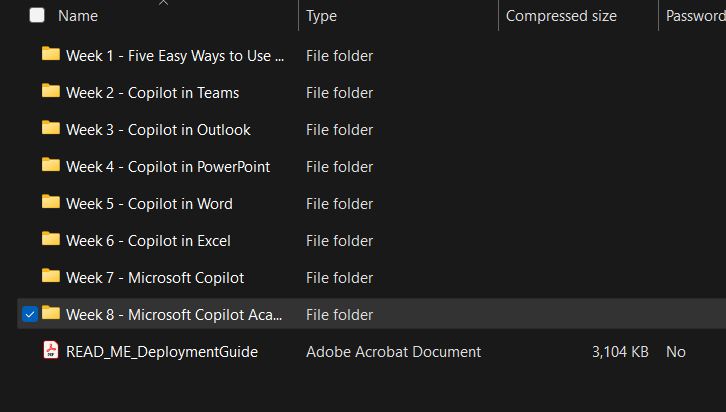Select Week 1 - Five Easy Ways to Use
Screen dimensions: 726x412
175,56
